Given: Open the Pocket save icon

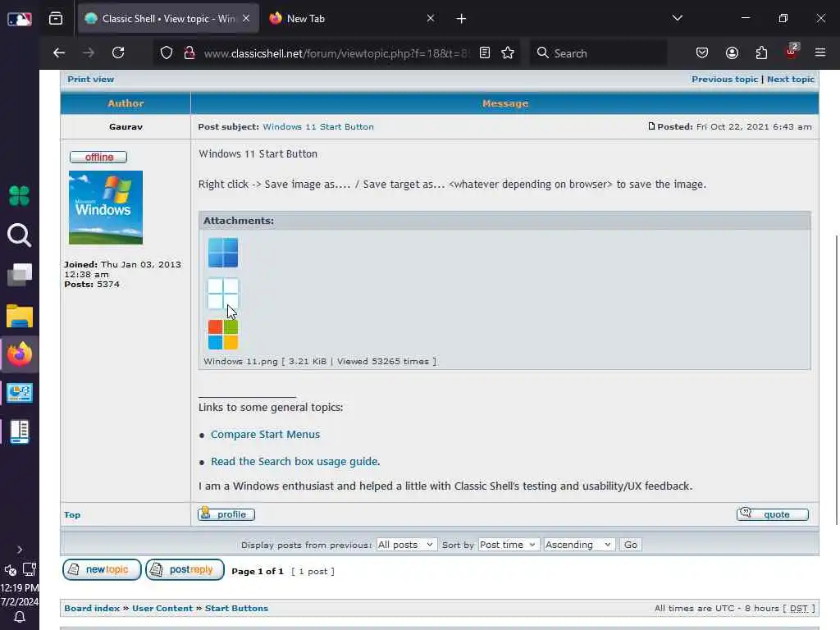Looking at the screenshot, I should (x=702, y=53).
